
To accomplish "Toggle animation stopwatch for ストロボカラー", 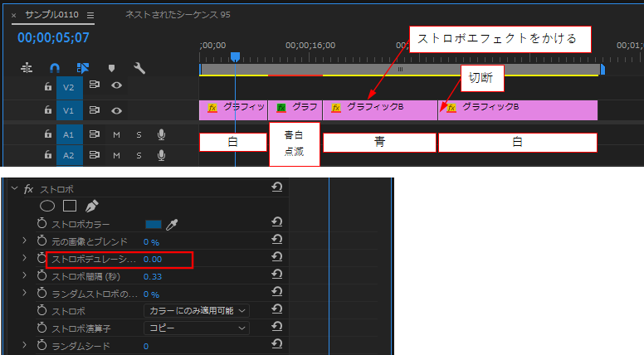I will (41, 224).
